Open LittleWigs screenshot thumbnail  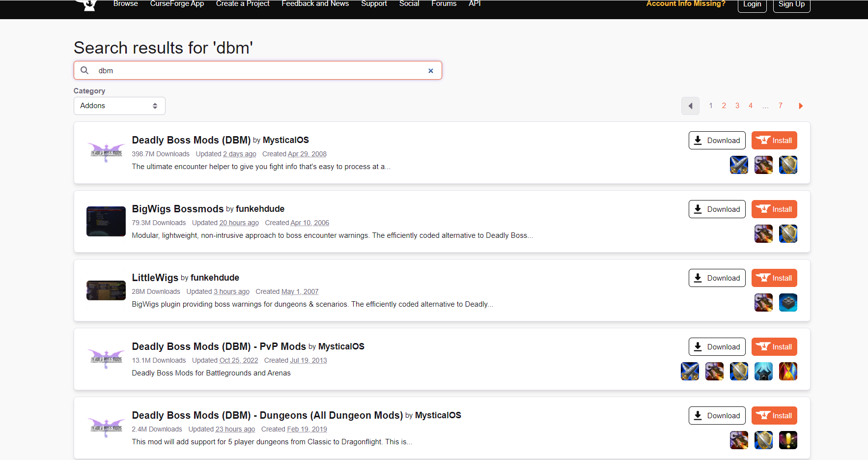point(106,290)
